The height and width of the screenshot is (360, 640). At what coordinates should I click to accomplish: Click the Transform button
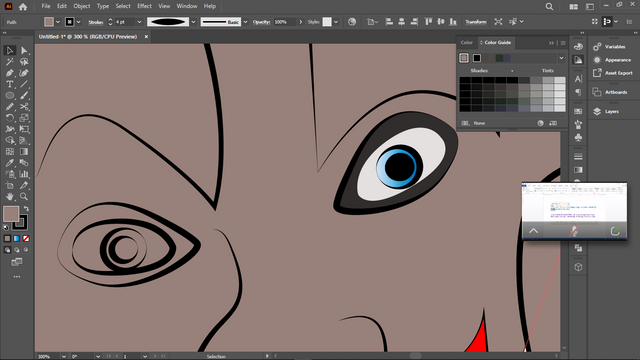point(476,22)
